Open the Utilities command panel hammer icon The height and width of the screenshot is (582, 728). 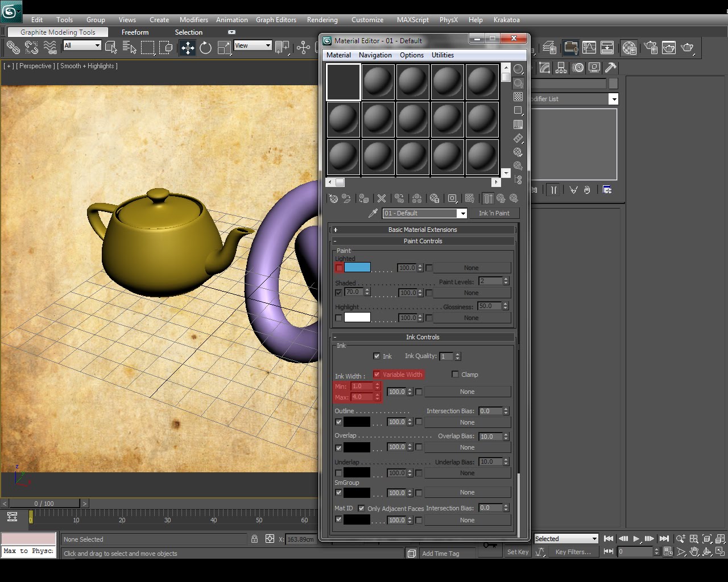point(611,68)
